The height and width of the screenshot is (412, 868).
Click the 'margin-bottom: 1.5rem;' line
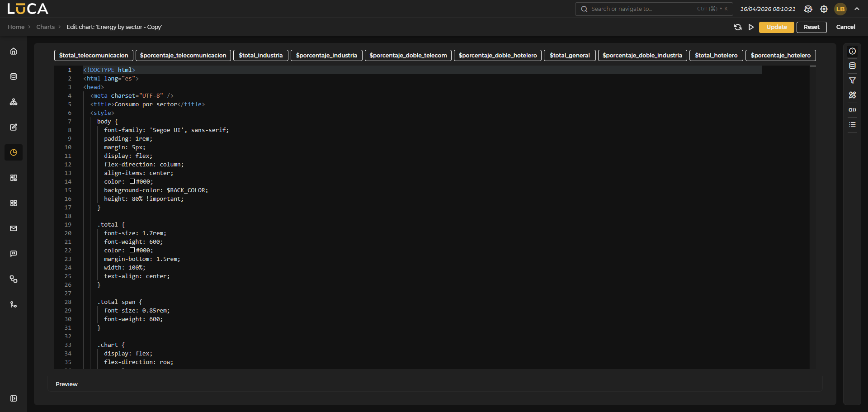[x=142, y=259]
